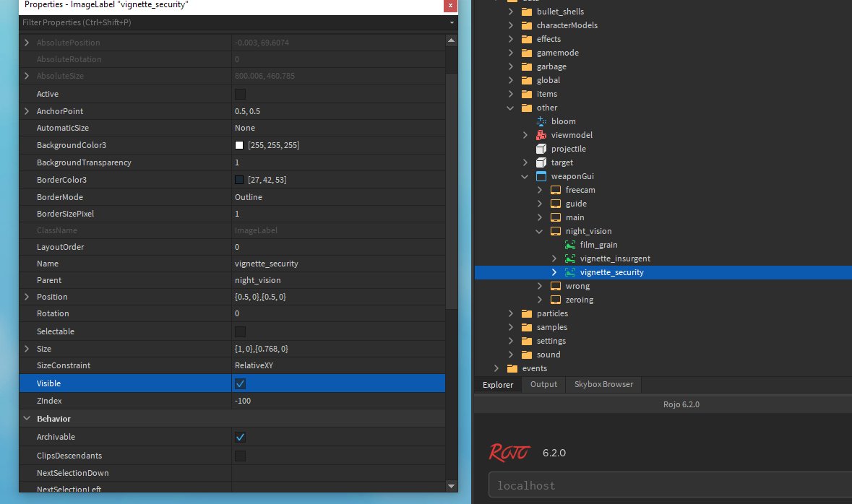Click the BorderColor3 dark color swatch
Screen dimensions: 852x504
[239, 180]
